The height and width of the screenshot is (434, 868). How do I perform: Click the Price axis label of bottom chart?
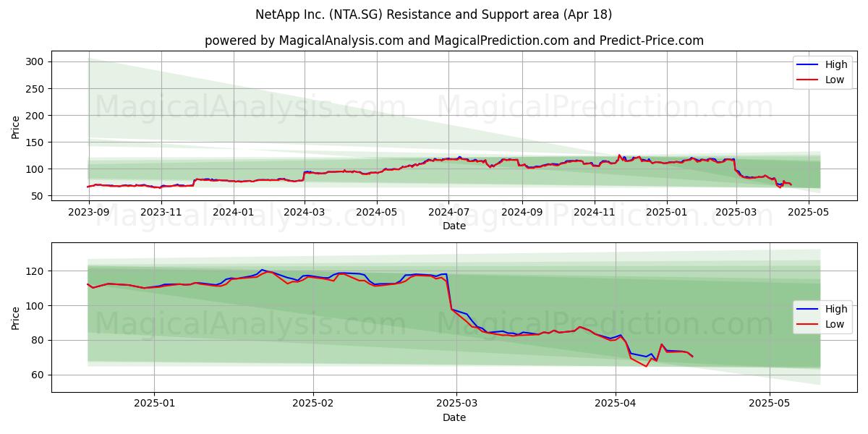[15, 318]
